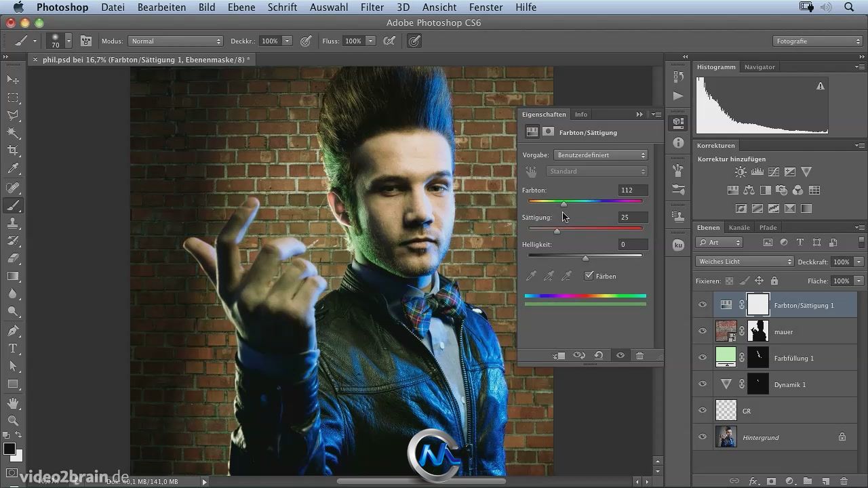
Task: Open the Deckkr. opacity dropdown arrow
Action: click(x=288, y=41)
